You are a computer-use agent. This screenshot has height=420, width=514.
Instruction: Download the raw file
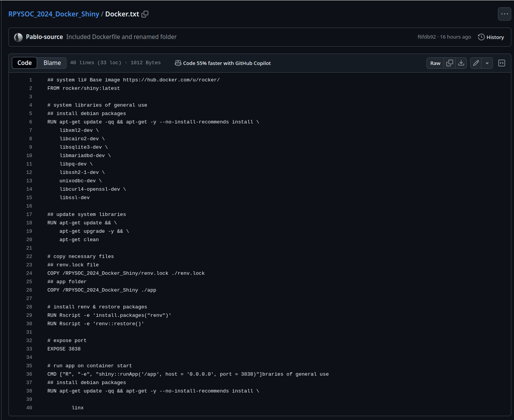point(461,63)
